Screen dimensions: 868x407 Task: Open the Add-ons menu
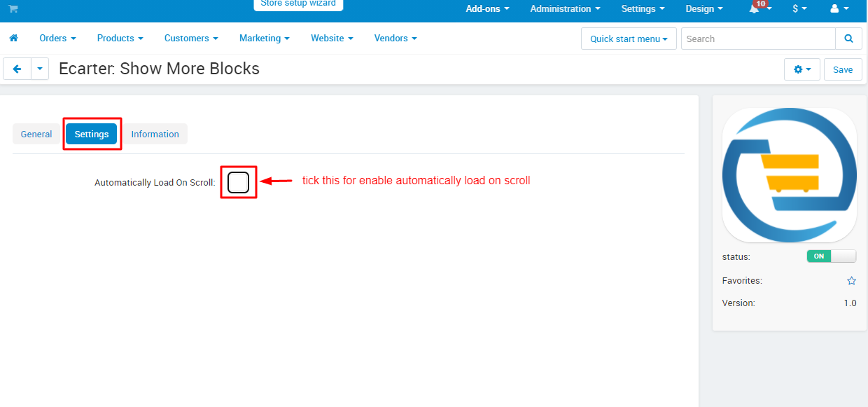tap(487, 9)
